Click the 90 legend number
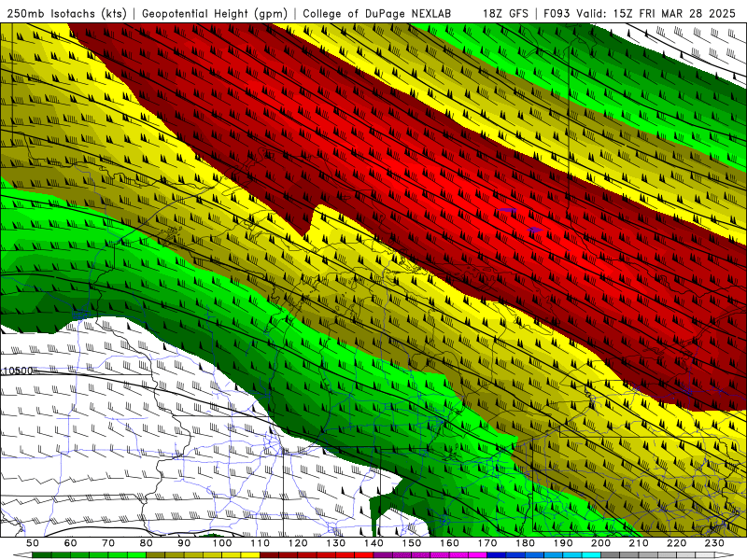This screenshot has width=747, height=560. coord(184,543)
